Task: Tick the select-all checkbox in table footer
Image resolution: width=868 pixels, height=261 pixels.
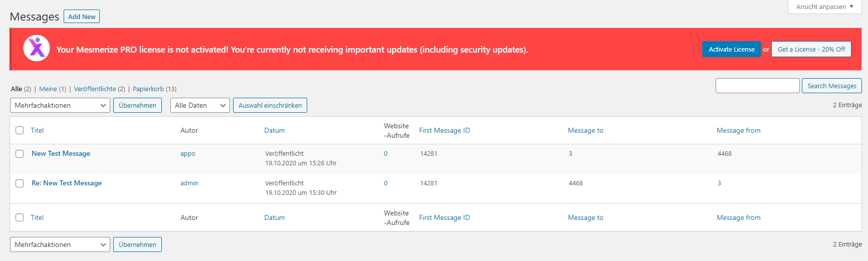Action: point(20,217)
